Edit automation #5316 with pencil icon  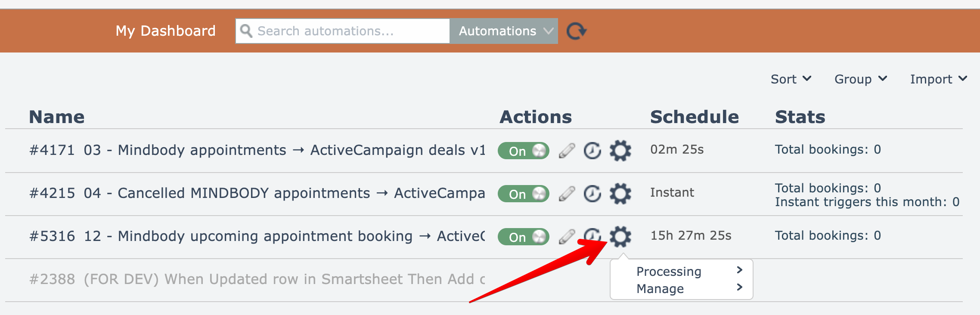(x=567, y=237)
